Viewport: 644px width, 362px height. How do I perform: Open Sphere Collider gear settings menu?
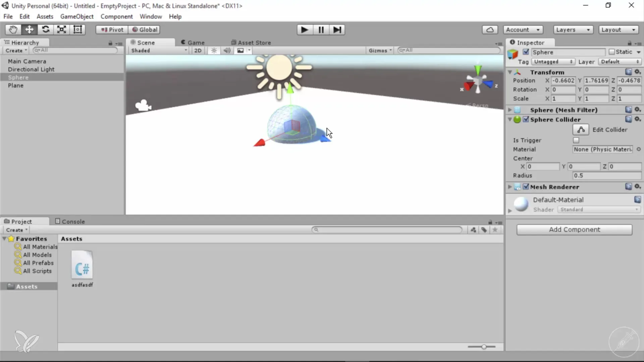tap(638, 119)
